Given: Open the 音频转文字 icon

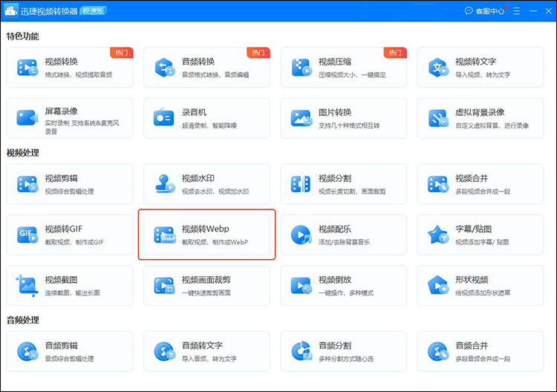Looking at the screenshot, I should (x=164, y=351).
